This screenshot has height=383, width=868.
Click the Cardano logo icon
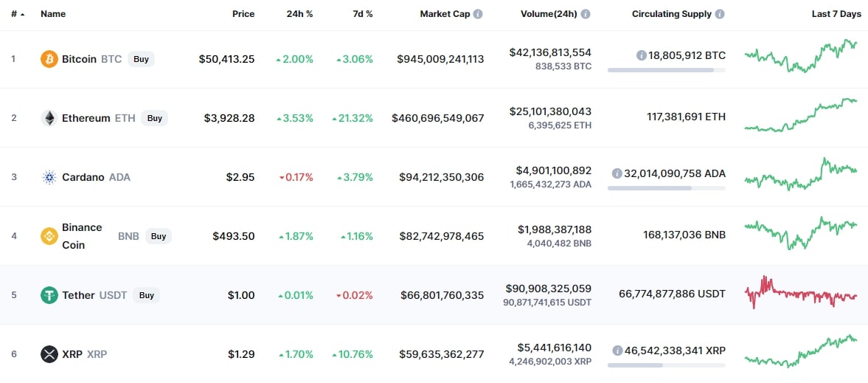[x=49, y=177]
